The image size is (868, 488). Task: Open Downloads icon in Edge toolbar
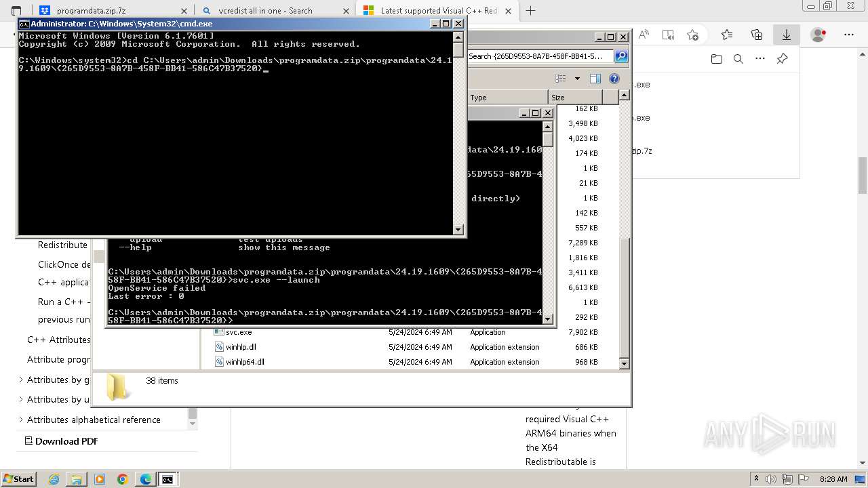(787, 35)
